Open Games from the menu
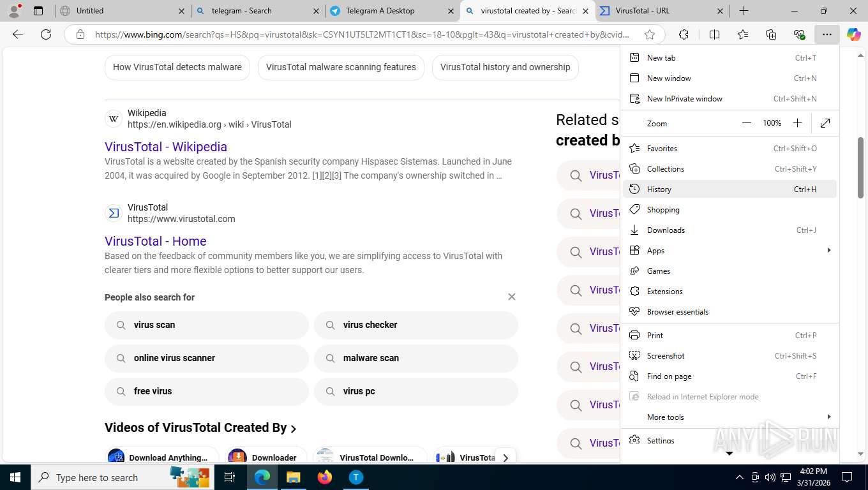The height and width of the screenshot is (490, 868). click(x=730, y=271)
